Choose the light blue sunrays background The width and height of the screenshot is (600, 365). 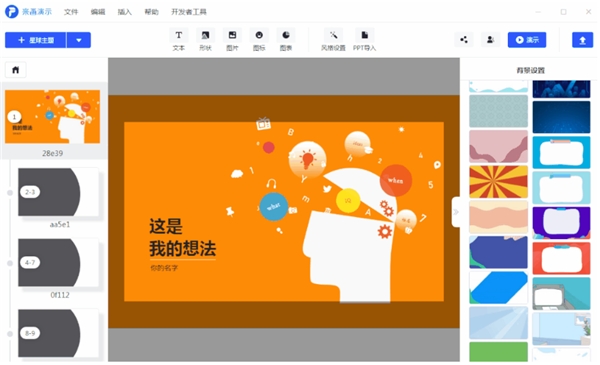pyautogui.click(x=498, y=323)
